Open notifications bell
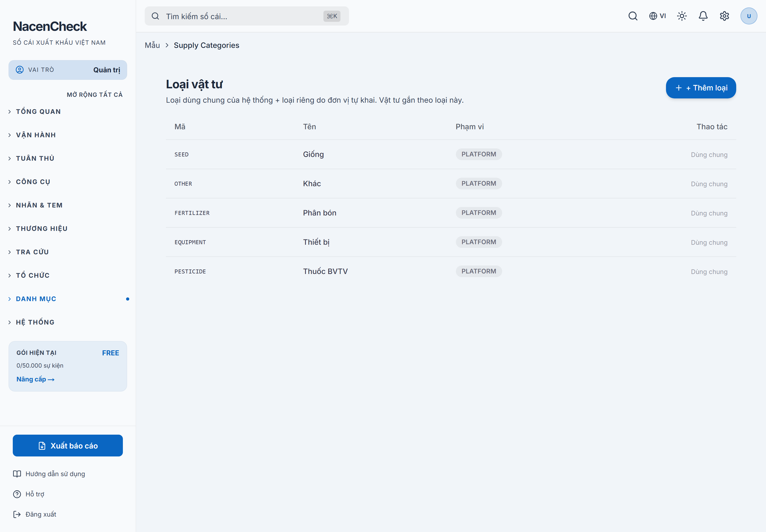 pyautogui.click(x=703, y=16)
